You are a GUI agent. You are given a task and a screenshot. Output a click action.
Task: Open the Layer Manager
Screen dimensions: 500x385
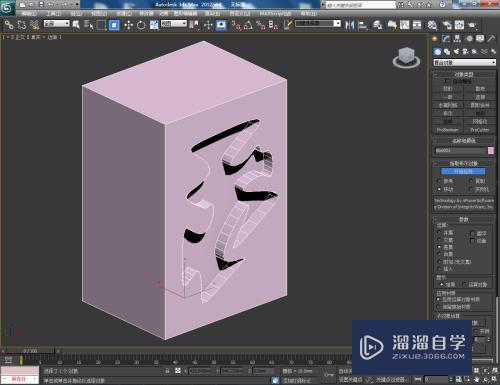tap(378, 25)
